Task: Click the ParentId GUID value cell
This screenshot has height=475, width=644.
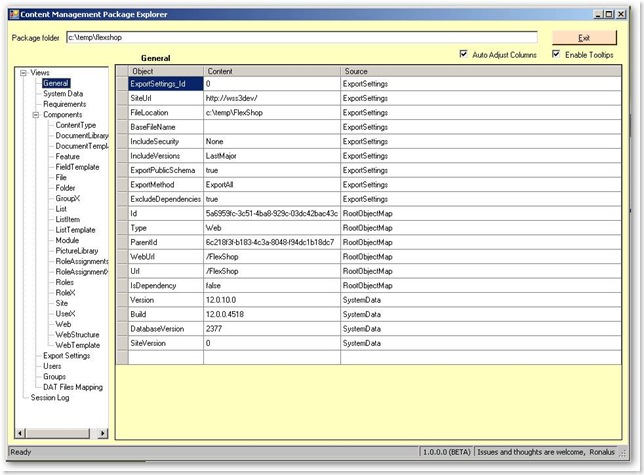Action: coord(272,242)
